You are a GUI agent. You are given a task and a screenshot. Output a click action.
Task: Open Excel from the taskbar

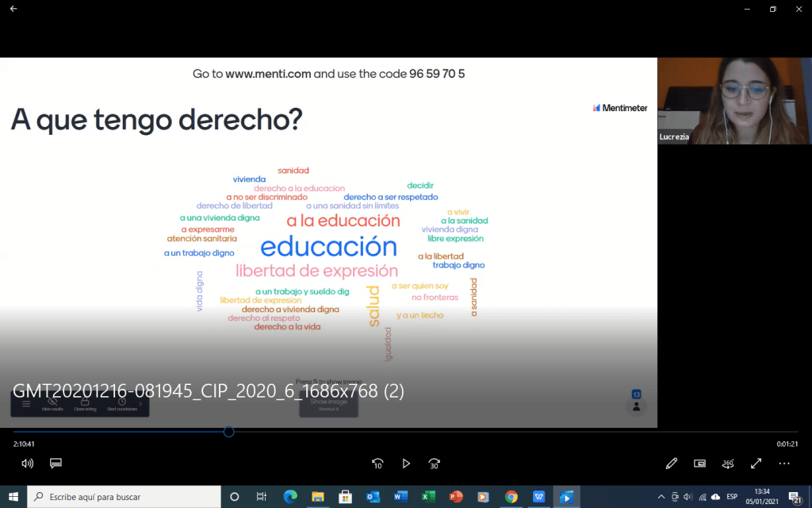point(428,497)
